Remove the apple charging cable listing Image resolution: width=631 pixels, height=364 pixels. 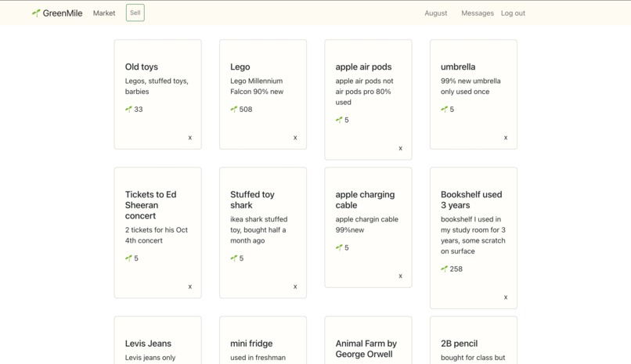point(400,276)
